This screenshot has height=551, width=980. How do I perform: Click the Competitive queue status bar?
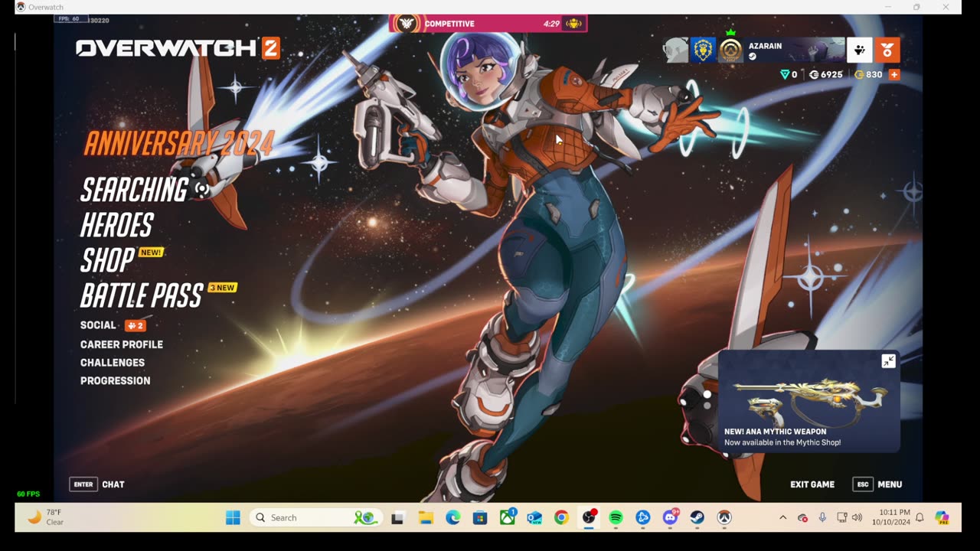click(x=488, y=24)
